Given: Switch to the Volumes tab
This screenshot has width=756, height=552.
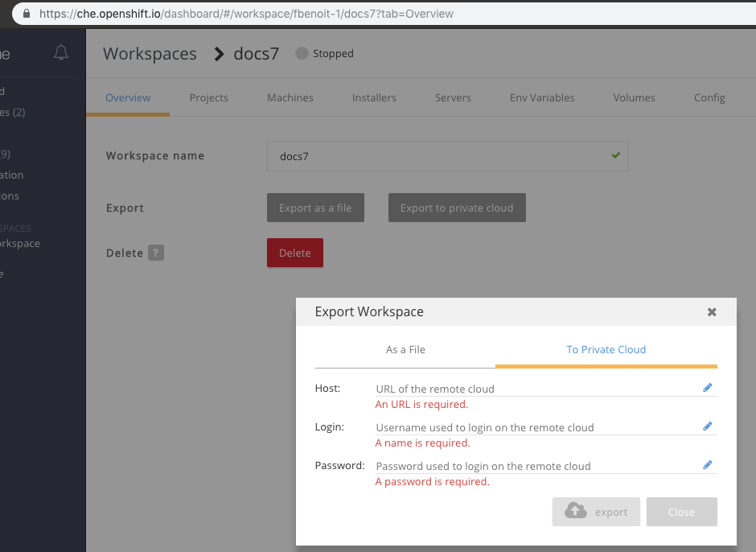Looking at the screenshot, I should [634, 98].
